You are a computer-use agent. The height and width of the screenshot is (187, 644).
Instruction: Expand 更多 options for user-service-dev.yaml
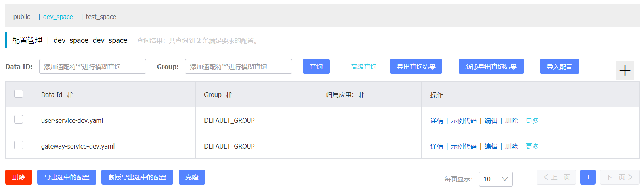pos(532,120)
